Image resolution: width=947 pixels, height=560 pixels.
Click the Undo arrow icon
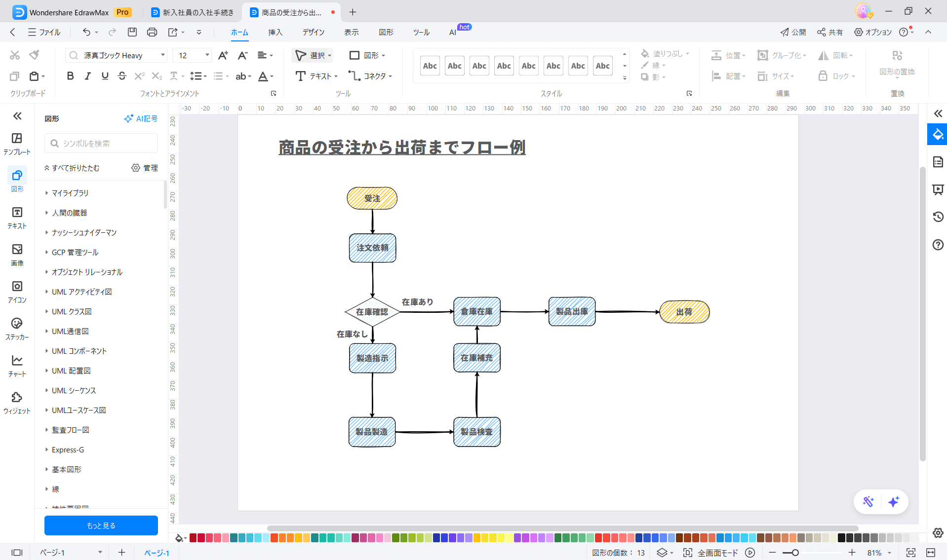tap(86, 32)
